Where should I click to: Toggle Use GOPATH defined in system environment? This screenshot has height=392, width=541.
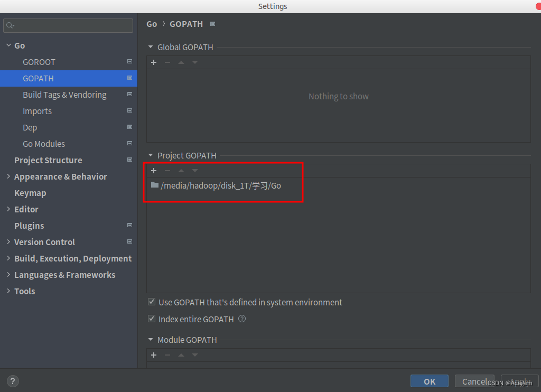coord(152,302)
